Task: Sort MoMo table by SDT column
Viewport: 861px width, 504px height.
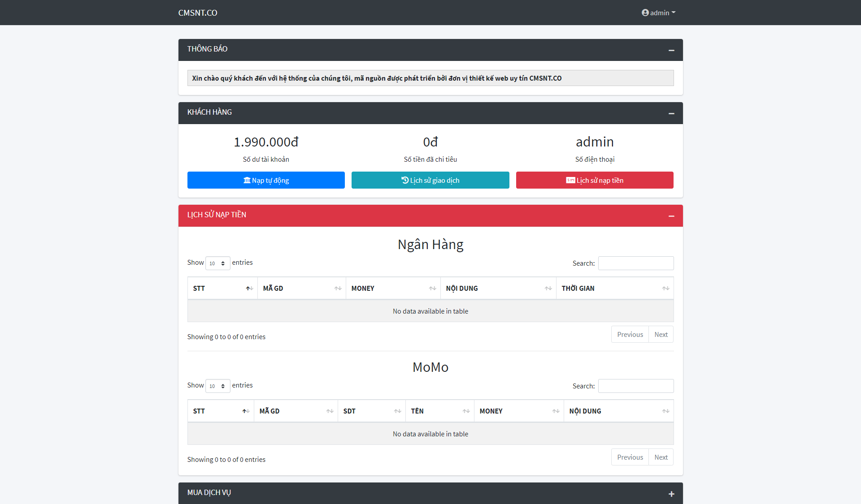Action: (371, 411)
